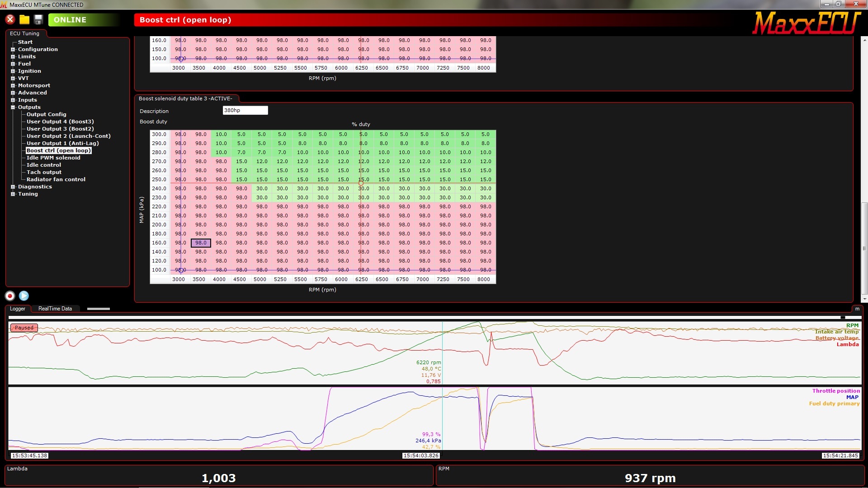Click the small 'm' button in the logger corner

click(x=857, y=309)
